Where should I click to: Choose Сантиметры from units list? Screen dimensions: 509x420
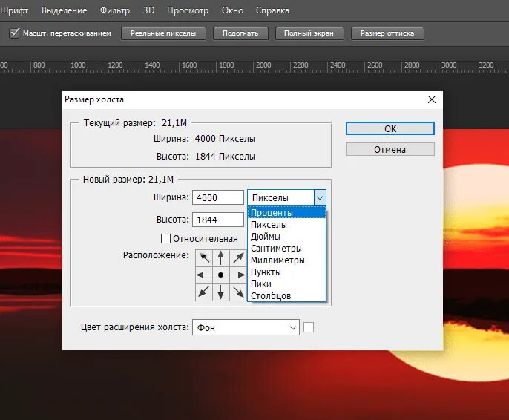tap(286, 249)
